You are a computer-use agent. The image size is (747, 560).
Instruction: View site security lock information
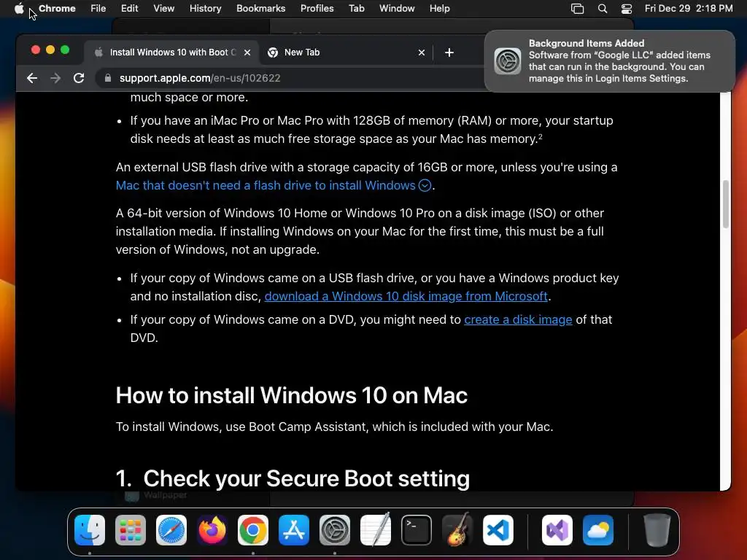click(x=108, y=78)
